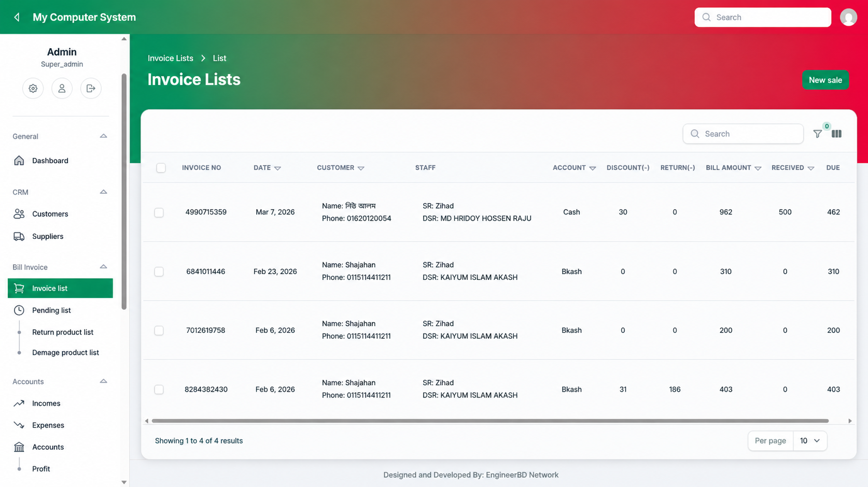Open the table filter funnel icon
The height and width of the screenshot is (487, 868).
pos(818,134)
